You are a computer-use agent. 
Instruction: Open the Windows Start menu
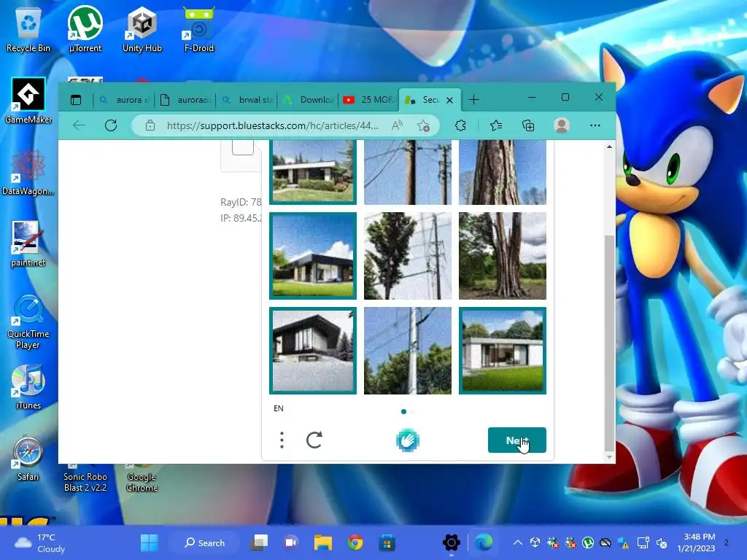[149, 542]
